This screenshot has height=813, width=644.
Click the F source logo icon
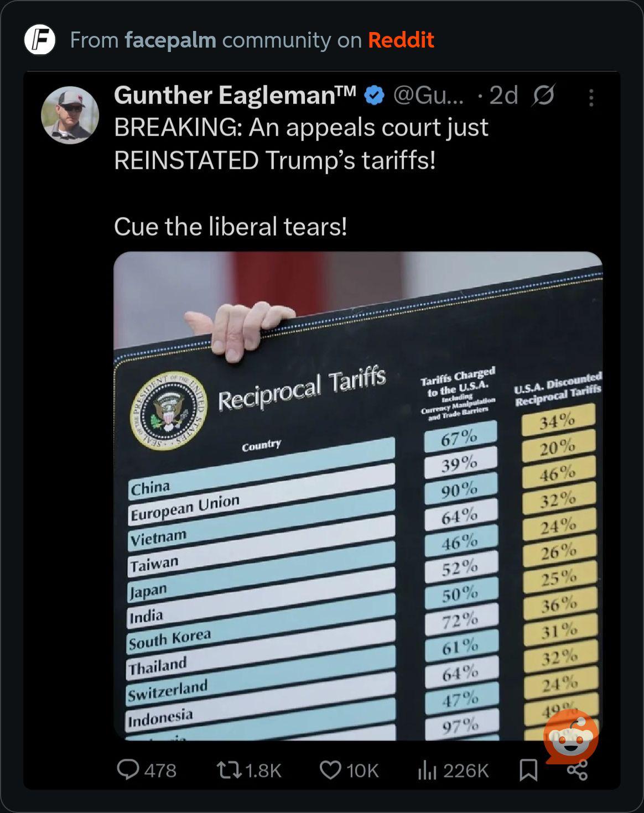coord(40,40)
